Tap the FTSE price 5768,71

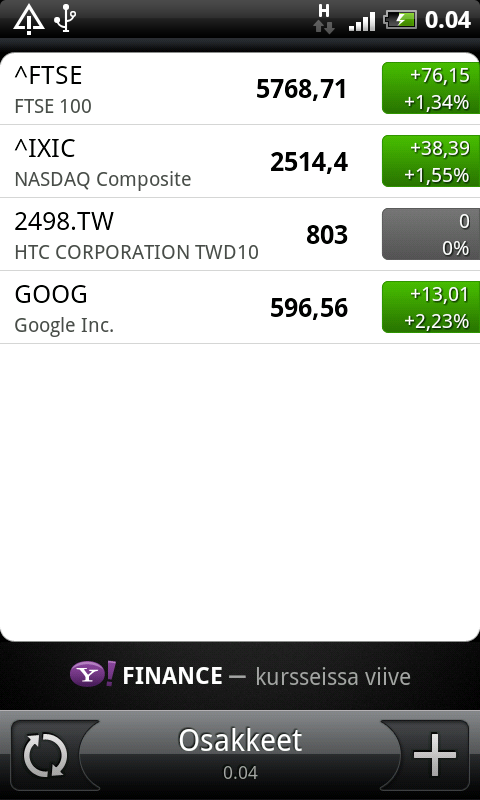[x=301, y=89]
